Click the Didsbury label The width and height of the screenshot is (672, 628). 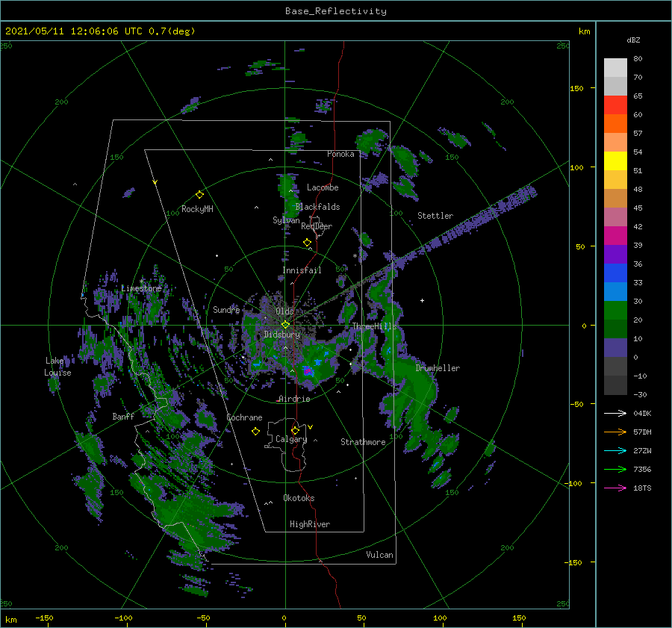(x=282, y=335)
